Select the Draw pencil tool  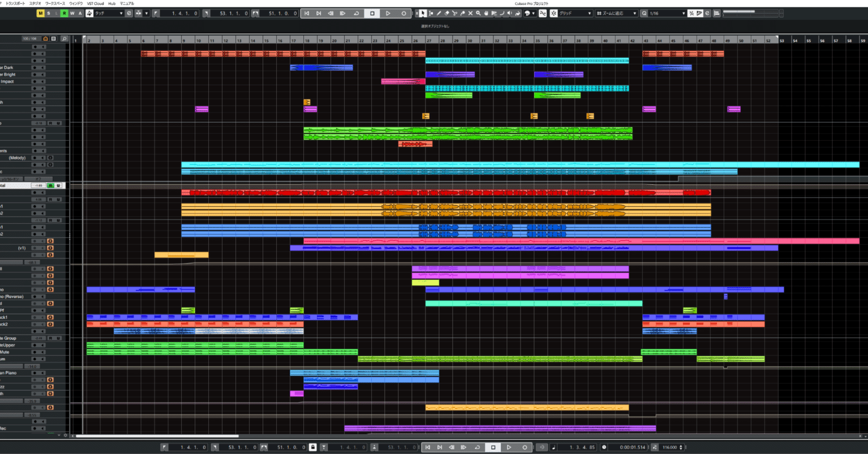click(x=439, y=13)
